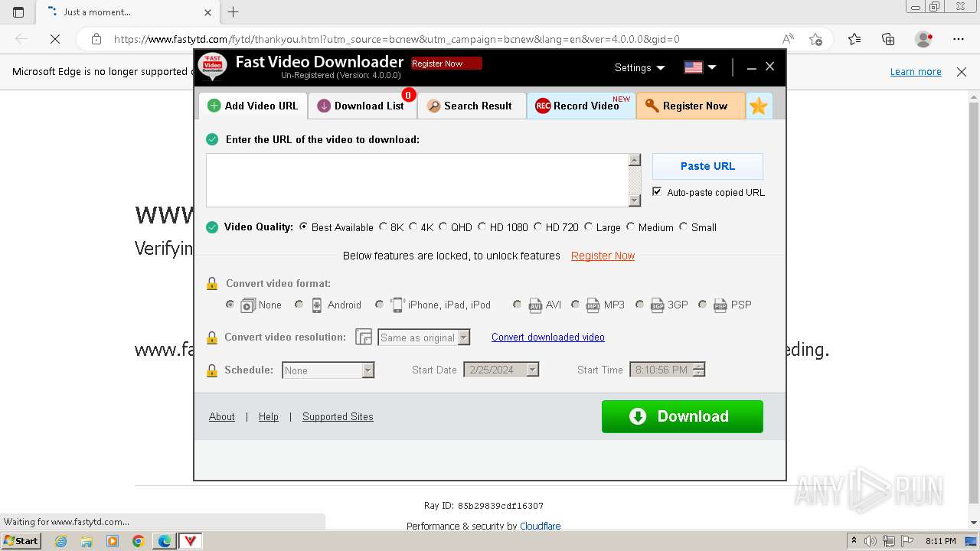This screenshot has height=551, width=980.
Task: Click the None format icon
Action: (248, 305)
